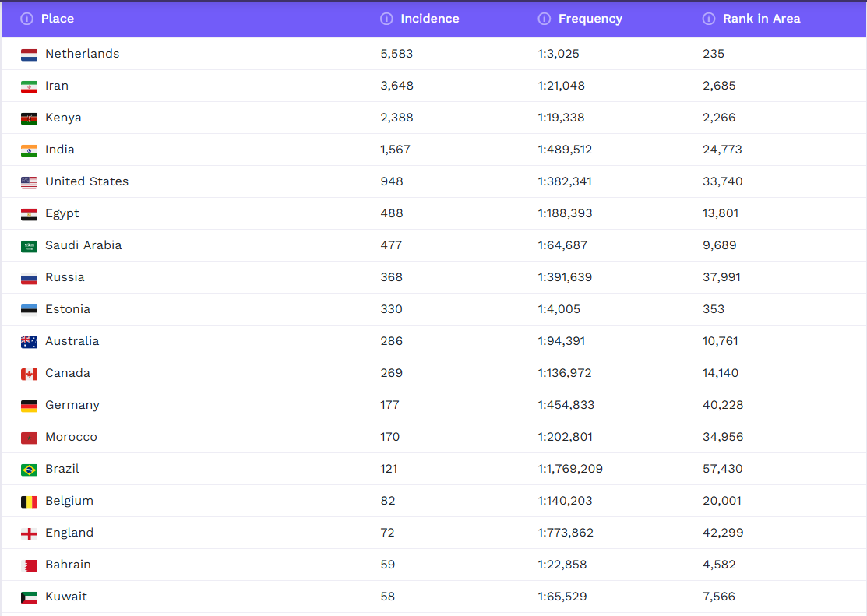Click India's incidence value 1,567
Viewport: 867px width, 616px height.
(395, 150)
